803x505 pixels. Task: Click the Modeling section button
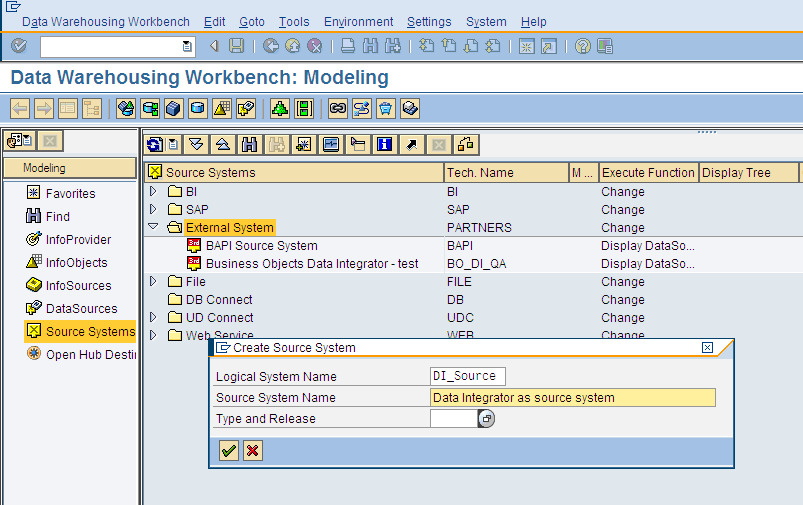pyautogui.click(x=70, y=168)
